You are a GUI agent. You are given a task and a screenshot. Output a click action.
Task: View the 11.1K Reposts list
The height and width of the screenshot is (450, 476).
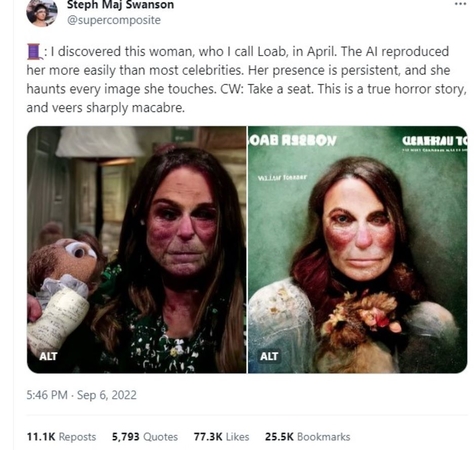61,437
